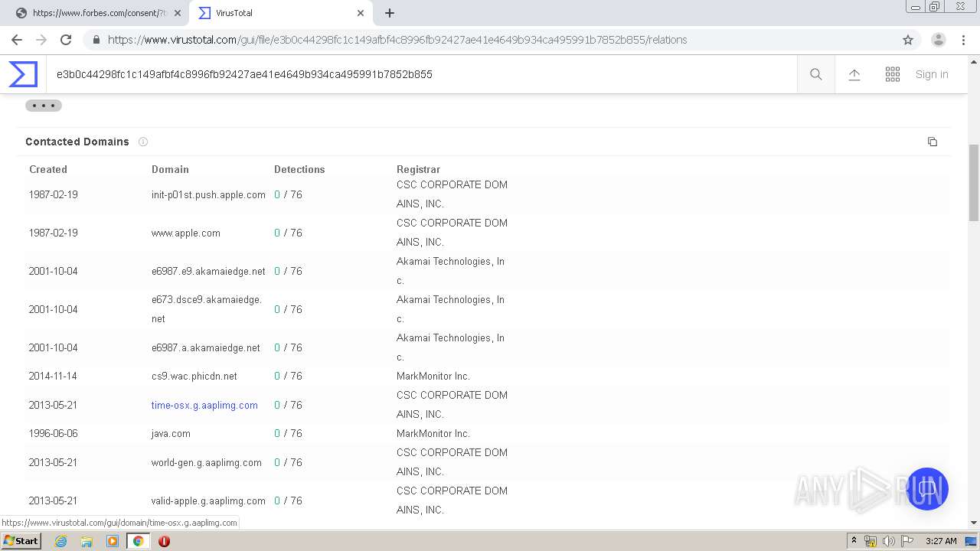Select the VirusTotal tab
This screenshot has width=980, height=551.
pyautogui.click(x=281, y=13)
